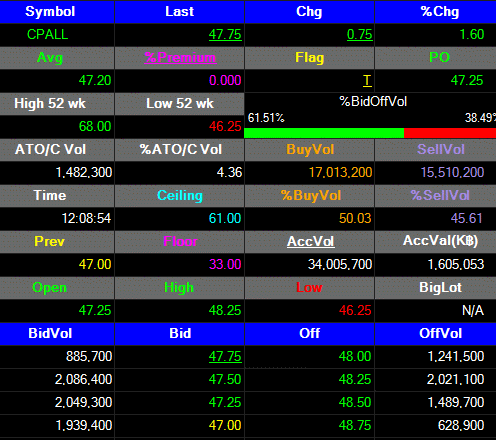Select offer level 48.75 price
The image size is (496, 440).
(x=355, y=425)
